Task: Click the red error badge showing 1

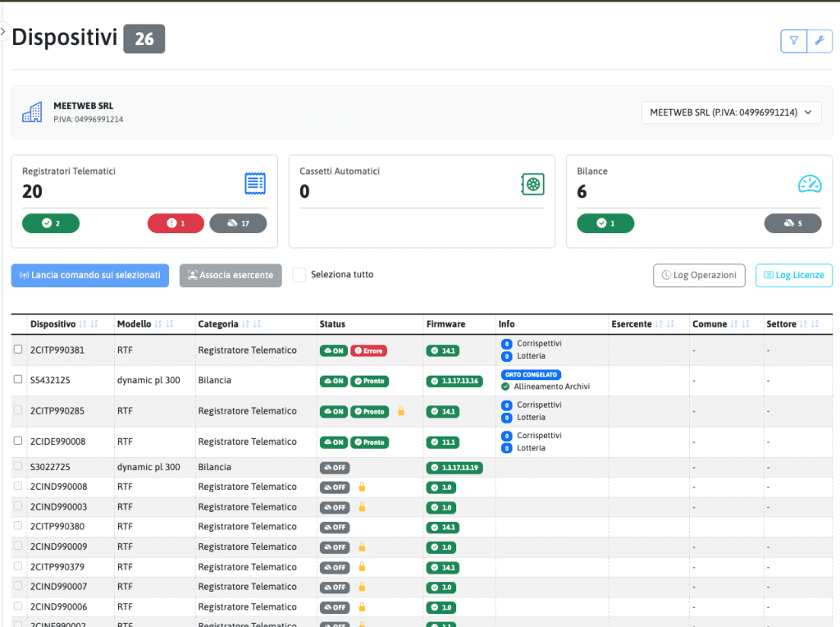Action: (x=176, y=223)
